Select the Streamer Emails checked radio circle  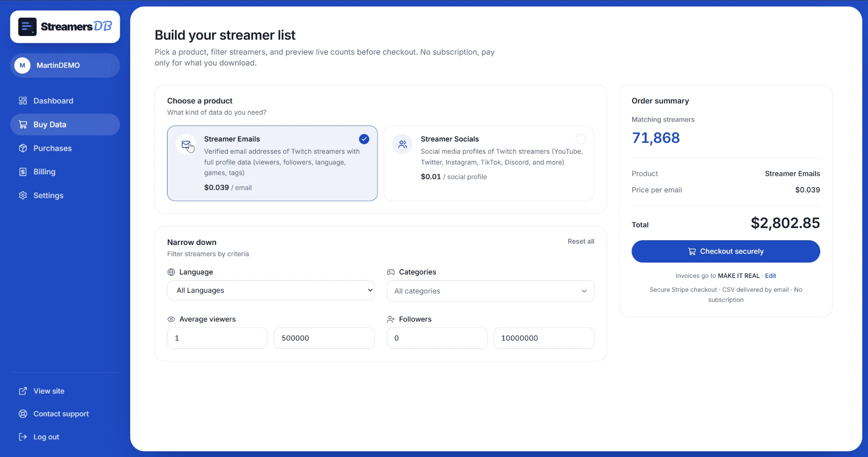(x=364, y=139)
